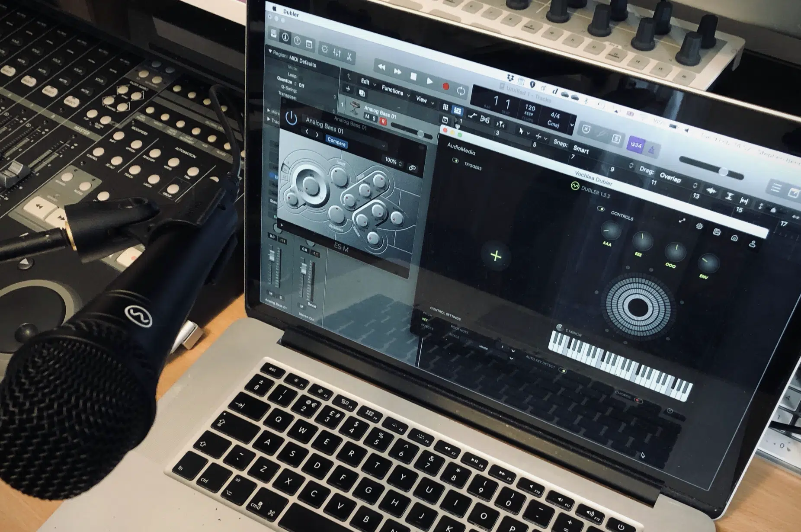Collapse the Region MIDI Defaults section
Viewport: 801px width, 532px height.
click(x=270, y=51)
